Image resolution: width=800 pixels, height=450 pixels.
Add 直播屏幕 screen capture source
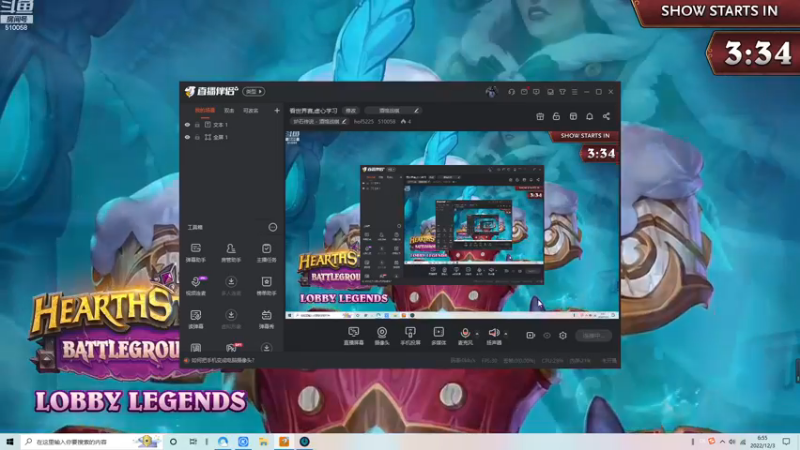pos(354,336)
